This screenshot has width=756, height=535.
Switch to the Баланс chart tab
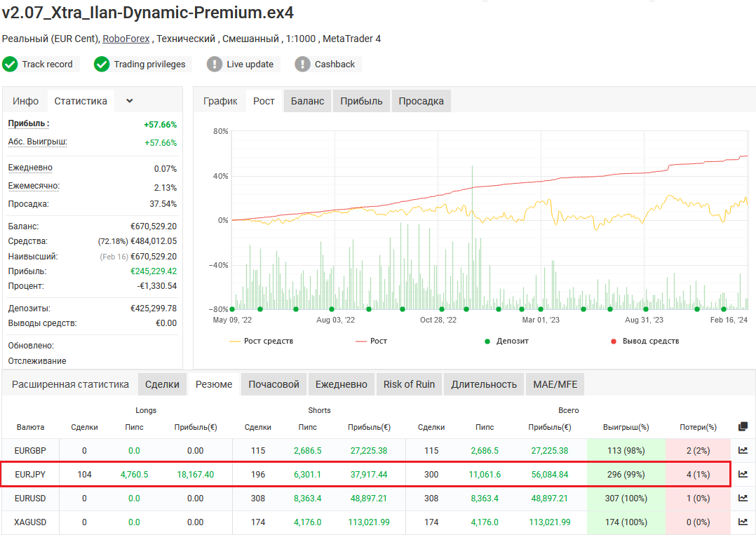(x=307, y=101)
